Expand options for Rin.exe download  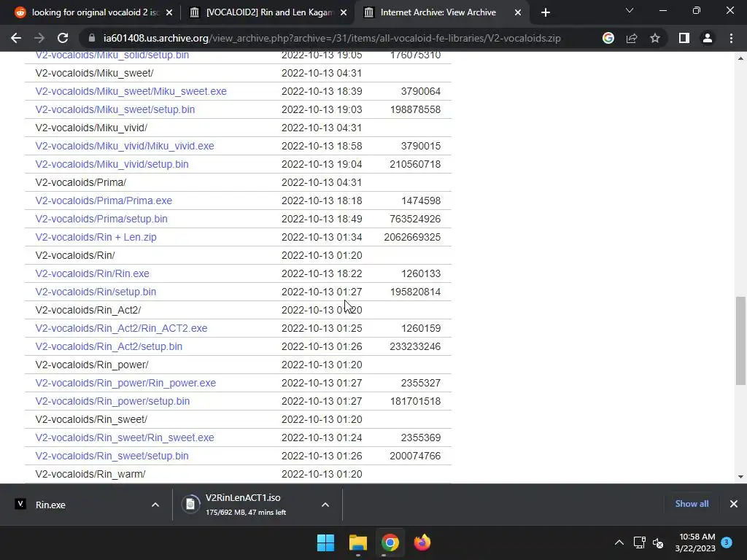click(155, 505)
